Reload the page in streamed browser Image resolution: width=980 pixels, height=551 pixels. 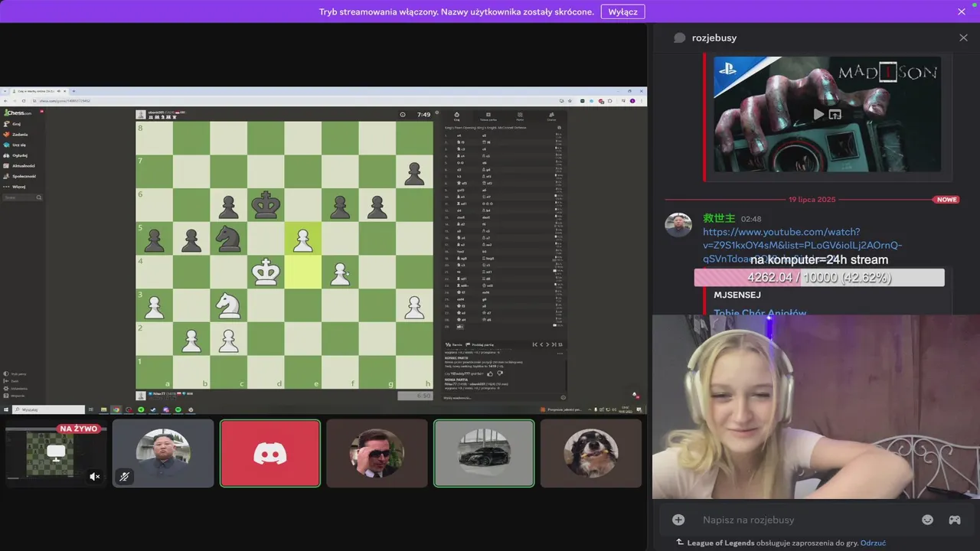click(x=24, y=101)
